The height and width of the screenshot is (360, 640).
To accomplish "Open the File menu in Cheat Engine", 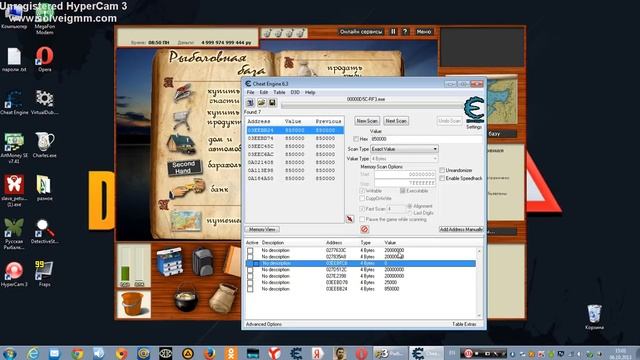I will coord(250,93).
